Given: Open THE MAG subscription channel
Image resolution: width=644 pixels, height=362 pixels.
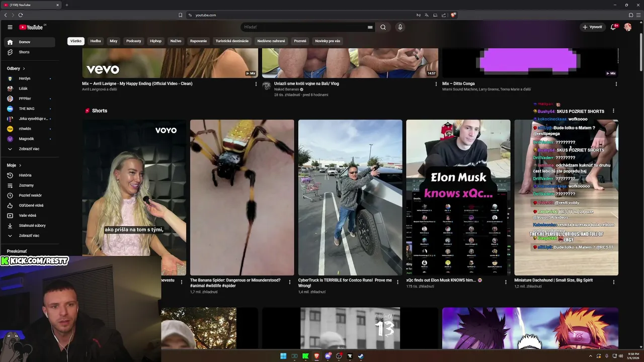Looking at the screenshot, I should coord(31,109).
